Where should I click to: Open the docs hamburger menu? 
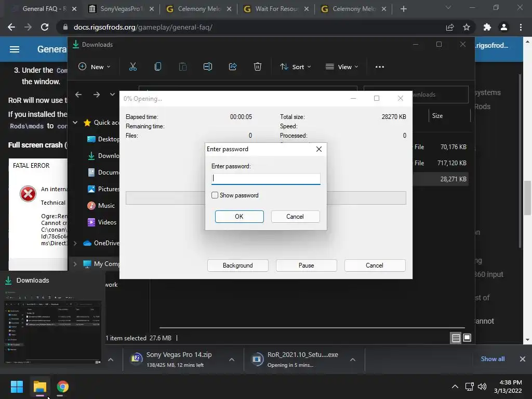click(x=14, y=49)
